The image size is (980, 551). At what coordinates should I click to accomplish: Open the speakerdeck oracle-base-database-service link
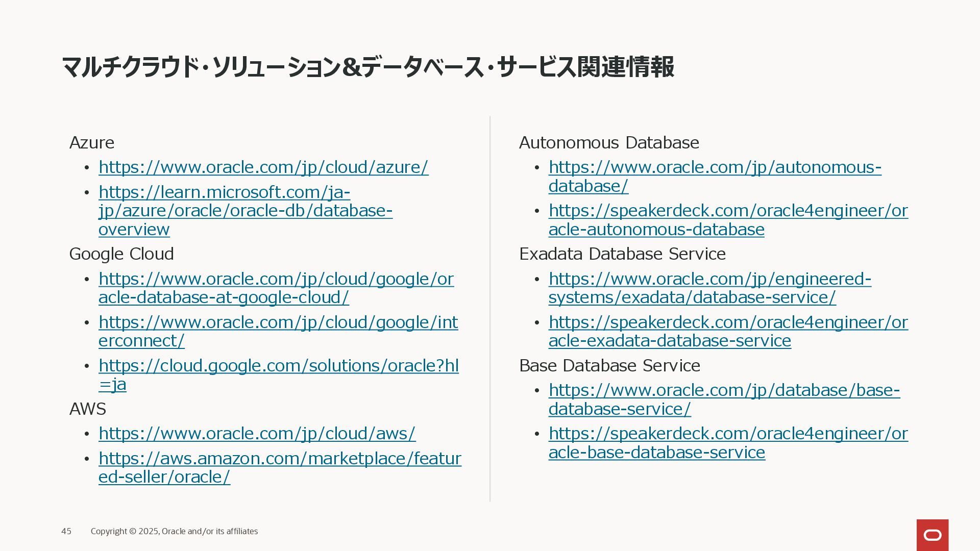728,443
